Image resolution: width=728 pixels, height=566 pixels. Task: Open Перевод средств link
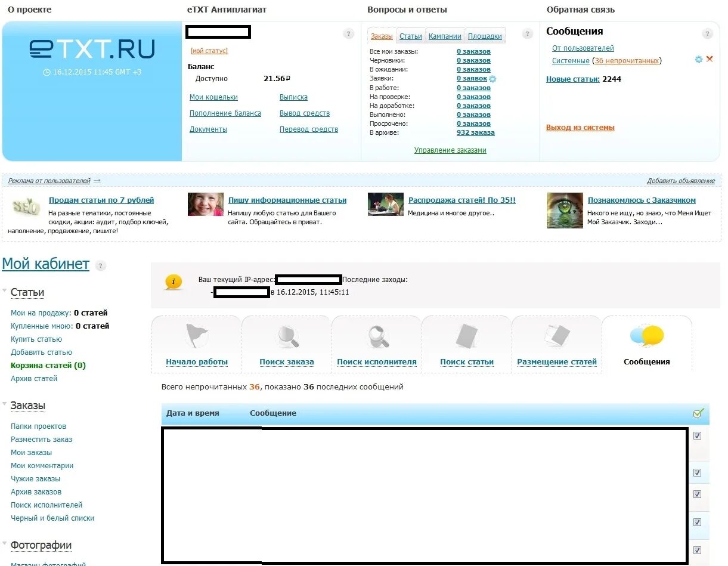coord(309,129)
